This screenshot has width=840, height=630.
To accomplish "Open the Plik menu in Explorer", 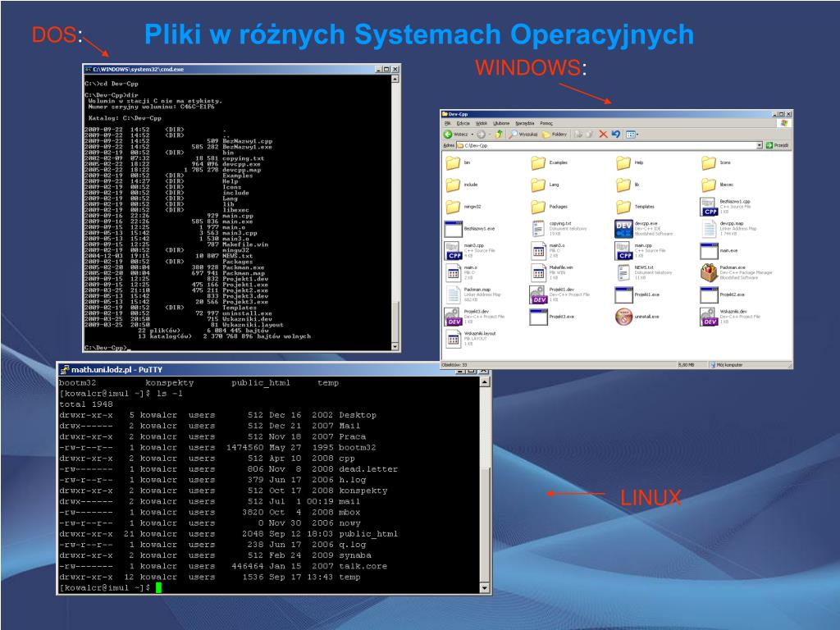I will click(x=447, y=123).
